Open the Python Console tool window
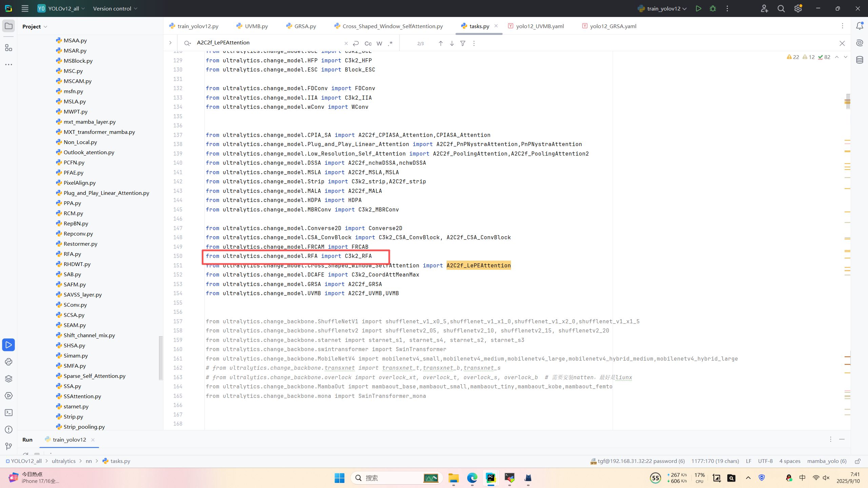The image size is (868, 488). [x=8, y=362]
